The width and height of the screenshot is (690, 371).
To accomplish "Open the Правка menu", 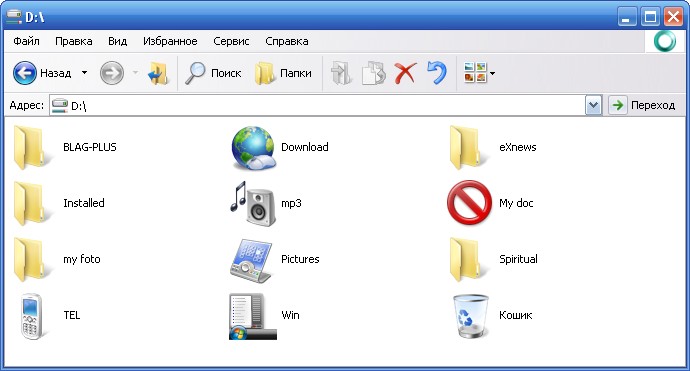I will point(73,41).
